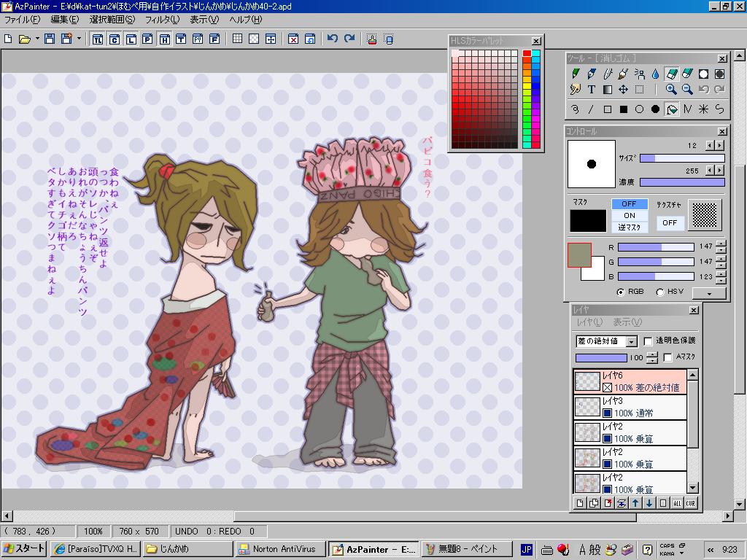Open the 選択範囲 menu
This screenshot has width=747, height=560.
(112, 20)
